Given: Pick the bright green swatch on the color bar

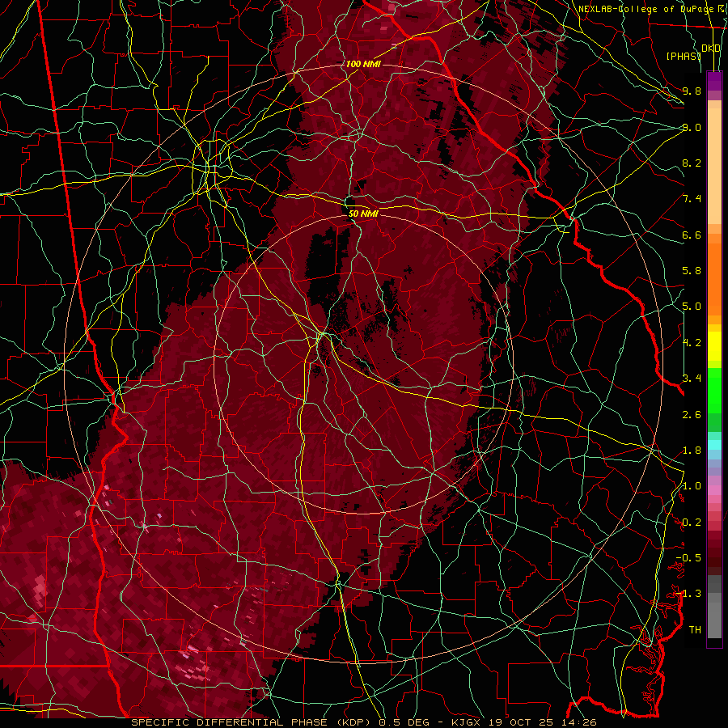Looking at the screenshot, I should (x=714, y=390).
